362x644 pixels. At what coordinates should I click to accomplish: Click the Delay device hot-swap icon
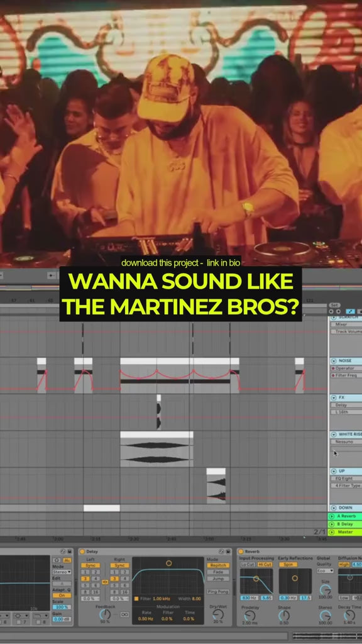click(x=223, y=552)
